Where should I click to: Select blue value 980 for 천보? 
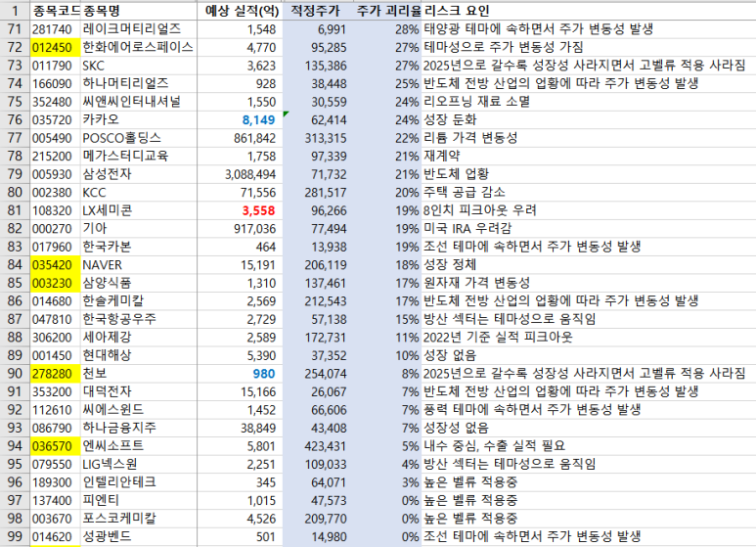(x=240, y=374)
